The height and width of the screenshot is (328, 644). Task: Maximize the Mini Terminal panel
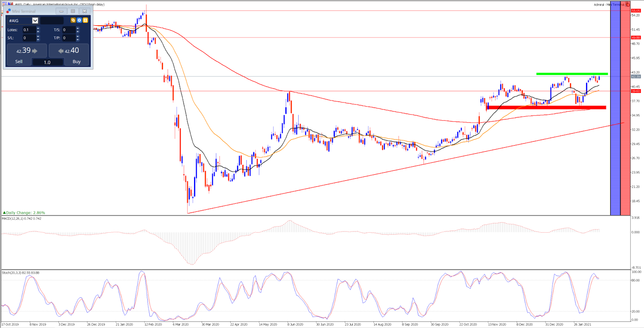point(73,11)
